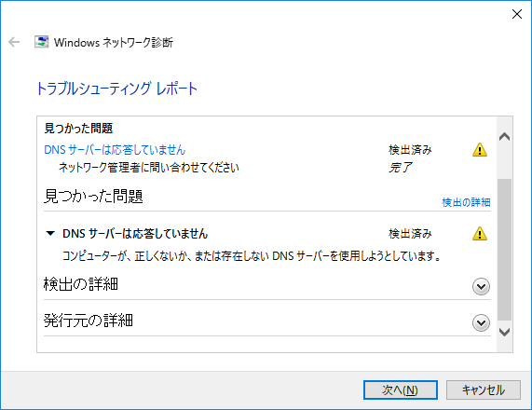The image size is (532, 410).
Task: Click the 'トラブルシューティング レポート' title
Action: tap(116, 89)
